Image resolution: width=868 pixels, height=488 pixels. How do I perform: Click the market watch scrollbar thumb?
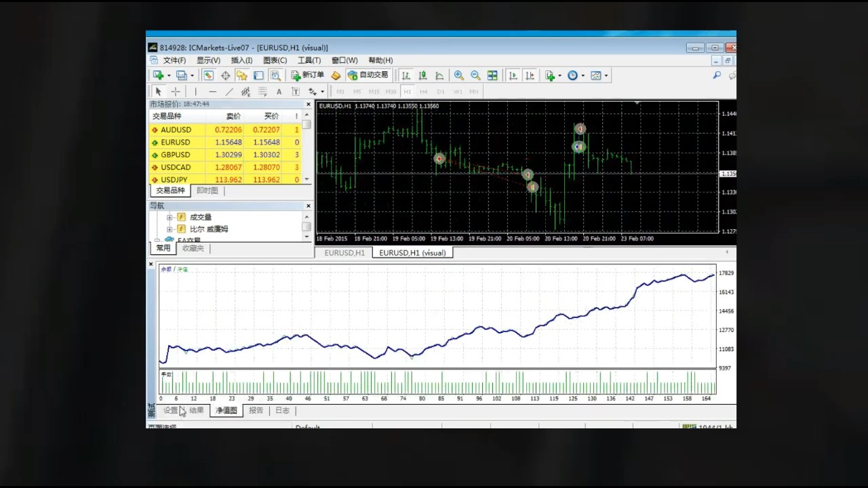(x=307, y=125)
